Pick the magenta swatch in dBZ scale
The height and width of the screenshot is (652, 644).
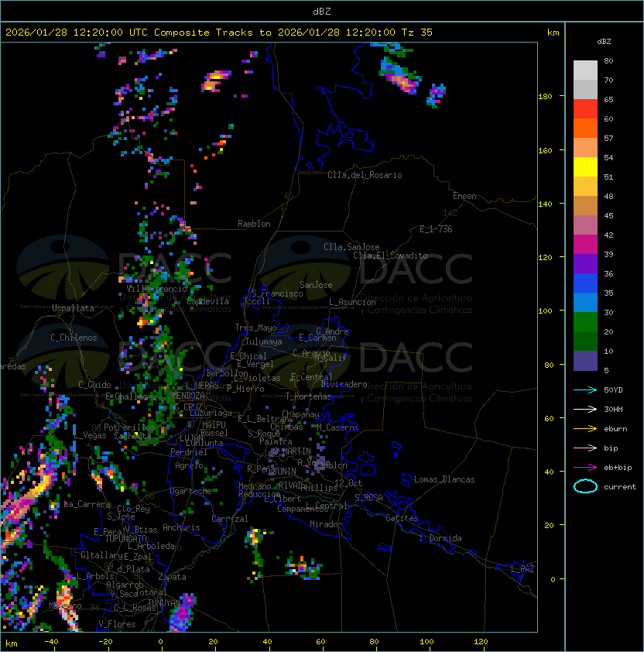(585, 245)
